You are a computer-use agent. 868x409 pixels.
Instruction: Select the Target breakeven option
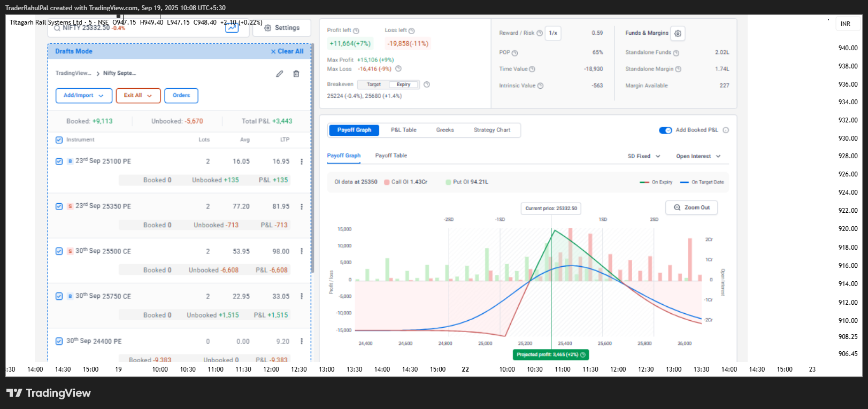click(374, 84)
